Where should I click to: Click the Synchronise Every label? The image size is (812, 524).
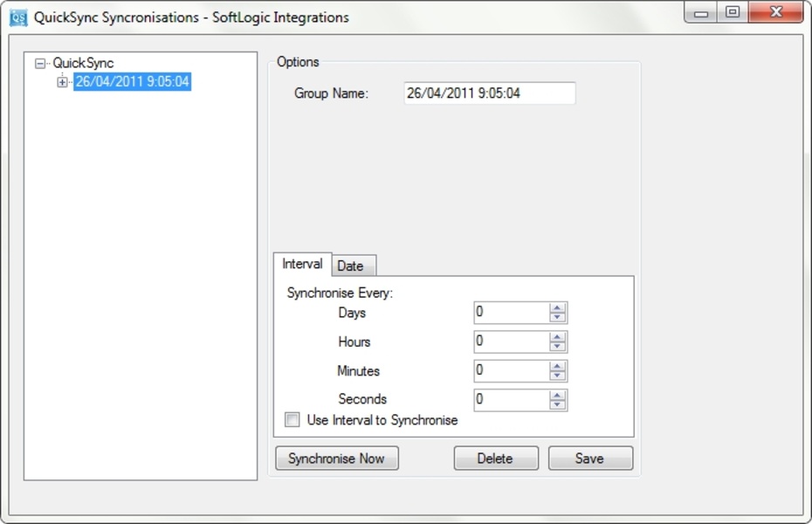[340, 293]
